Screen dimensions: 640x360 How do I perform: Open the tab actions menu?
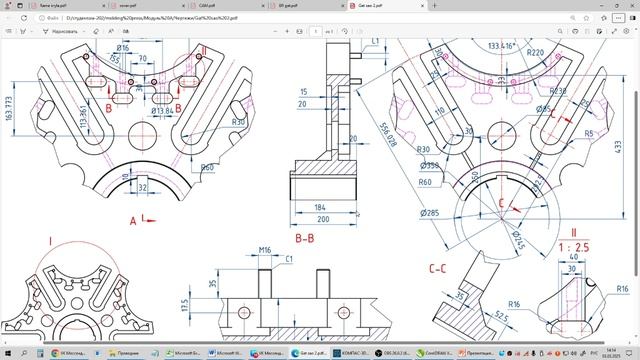pos(19,6)
